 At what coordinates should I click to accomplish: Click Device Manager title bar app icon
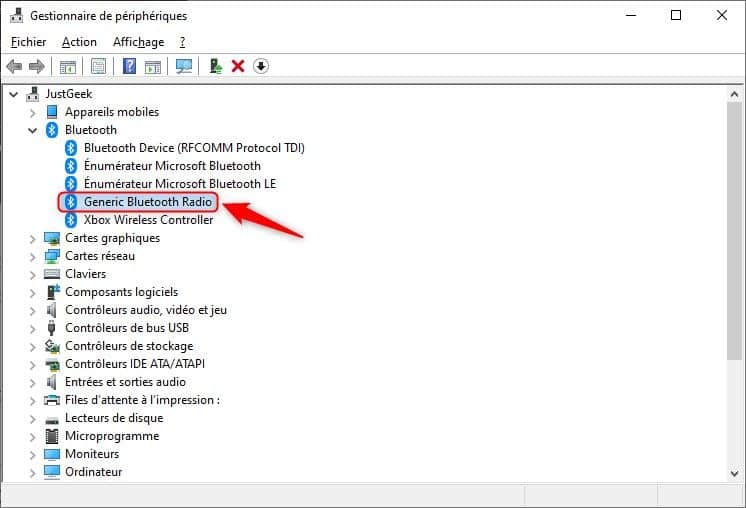(16, 15)
